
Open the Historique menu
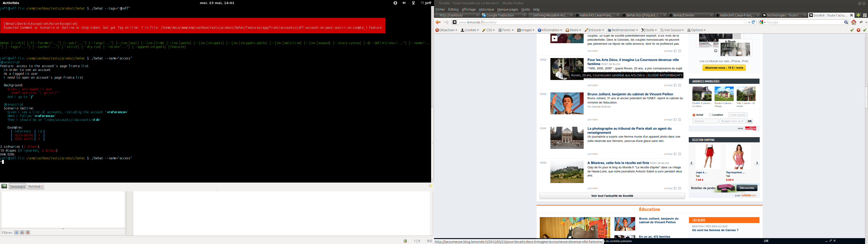(486, 9)
